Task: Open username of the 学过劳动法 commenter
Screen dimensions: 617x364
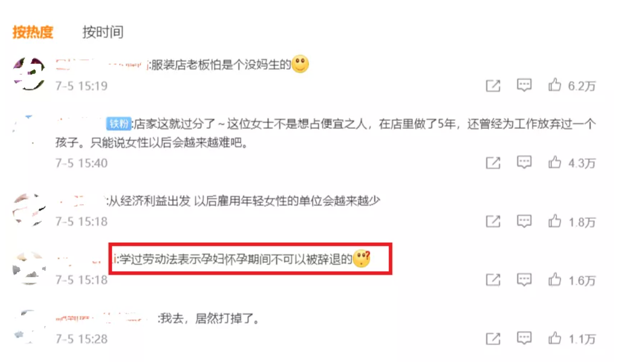Action: pyautogui.click(x=85, y=259)
